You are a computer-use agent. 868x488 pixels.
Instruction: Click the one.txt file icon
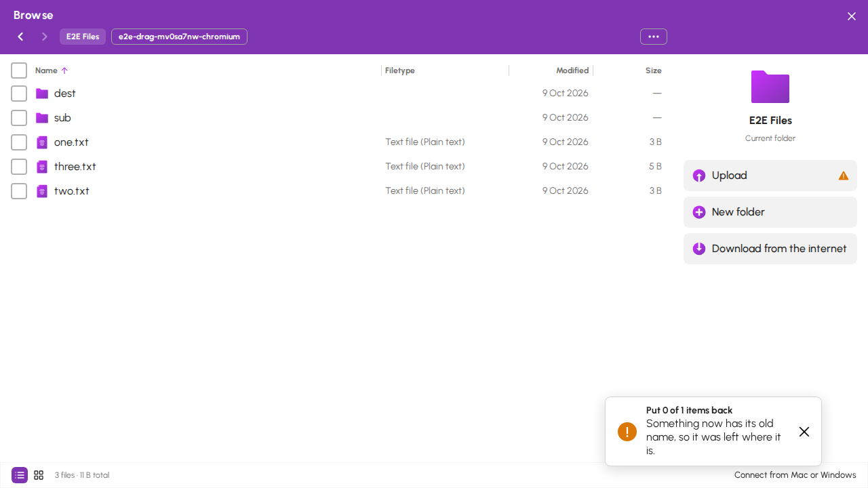[x=42, y=142]
